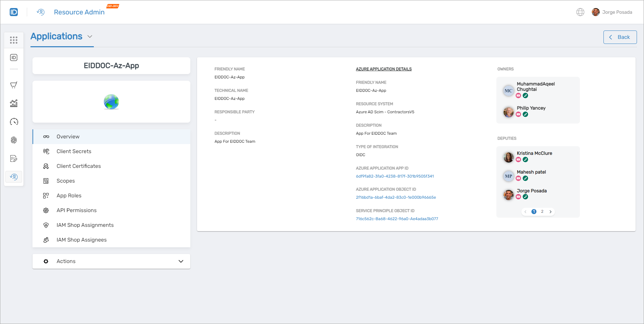The width and height of the screenshot is (644, 324).
Task: Open the Azure Application App ID link
Action: point(395,176)
